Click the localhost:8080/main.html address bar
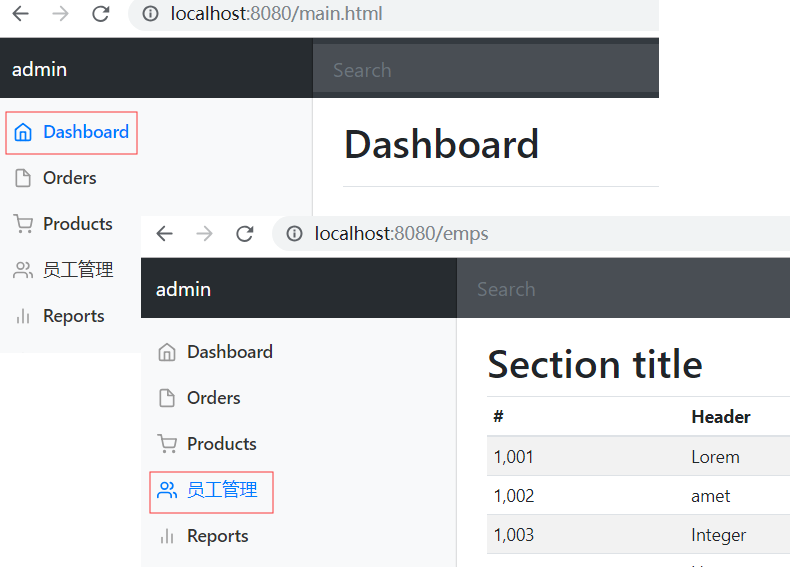The height and width of the screenshot is (567, 791). coord(393,14)
